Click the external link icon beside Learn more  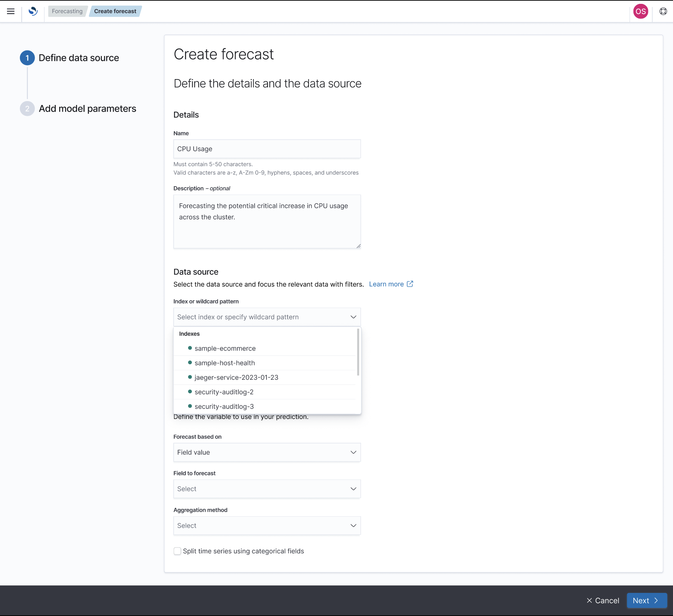coord(410,284)
